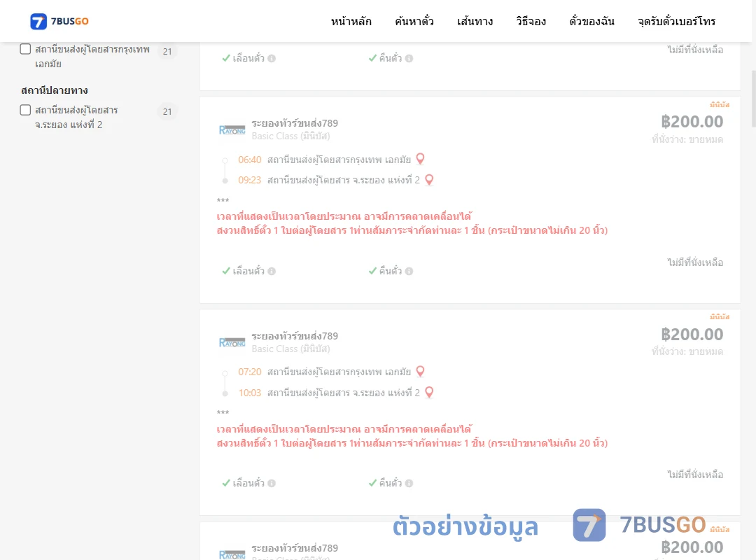Click the 10:03 arrival time

250,393
